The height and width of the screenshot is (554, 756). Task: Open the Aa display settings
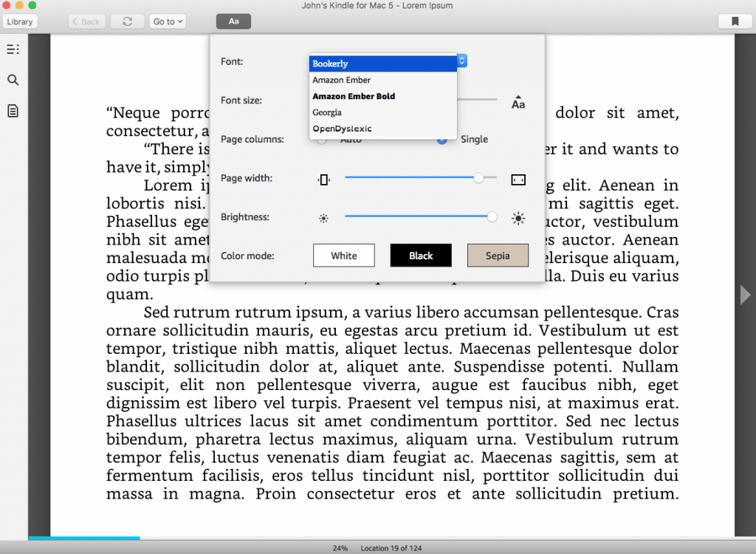(x=233, y=21)
